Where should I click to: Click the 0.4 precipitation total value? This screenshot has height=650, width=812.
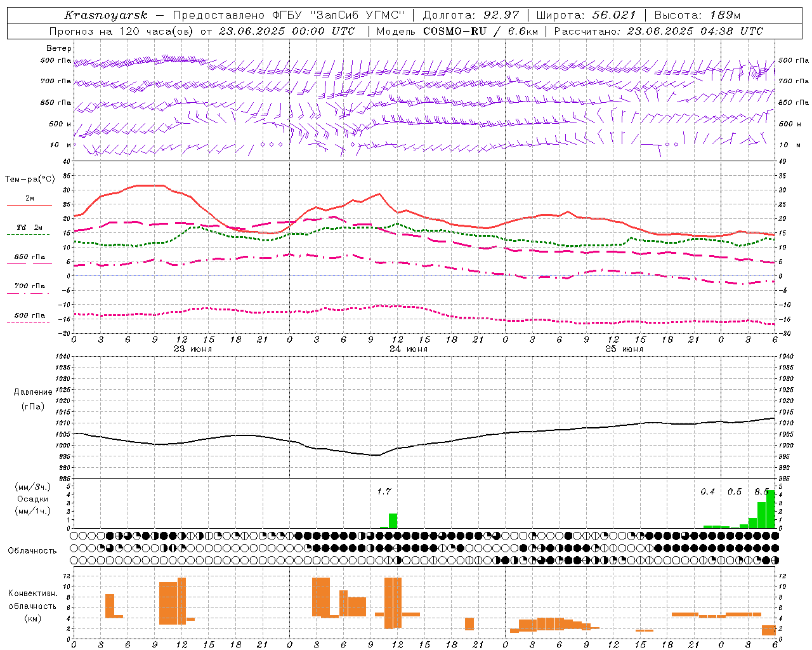[707, 491]
